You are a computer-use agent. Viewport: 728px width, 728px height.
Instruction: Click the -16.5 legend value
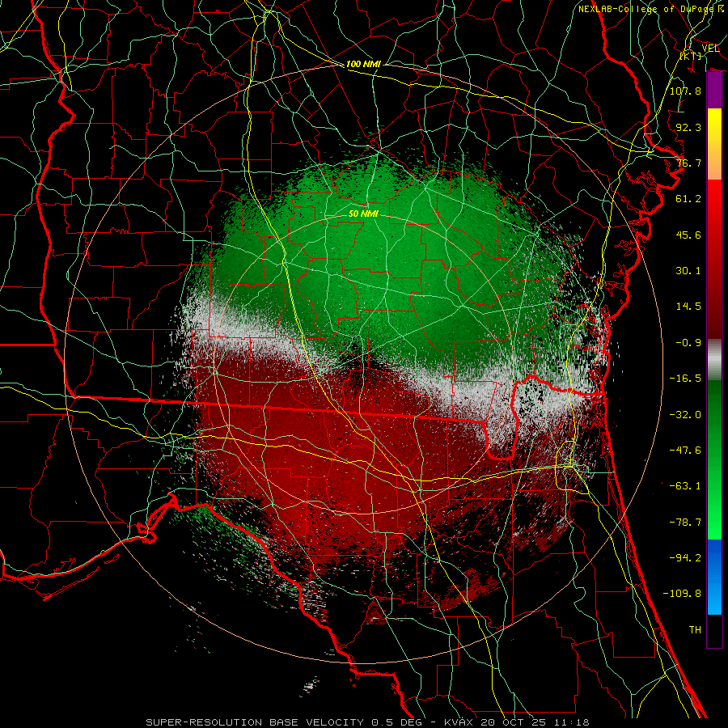click(685, 379)
